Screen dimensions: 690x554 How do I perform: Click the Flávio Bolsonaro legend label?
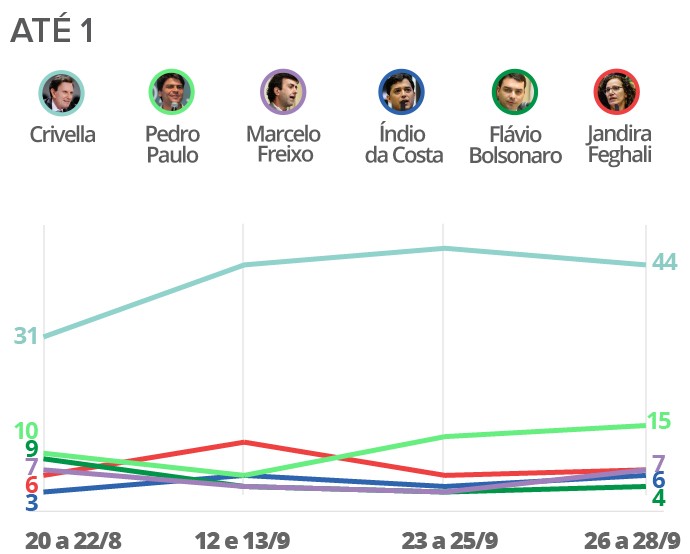coord(515,145)
